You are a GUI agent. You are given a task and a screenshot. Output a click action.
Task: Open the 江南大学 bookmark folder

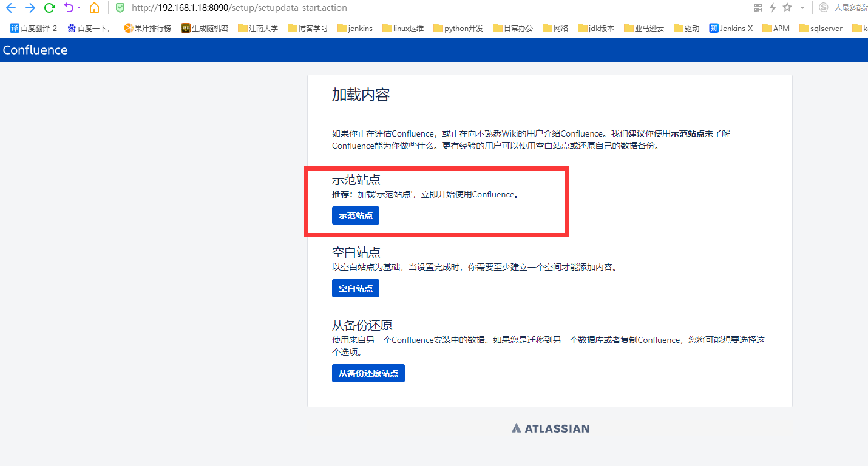[258, 28]
